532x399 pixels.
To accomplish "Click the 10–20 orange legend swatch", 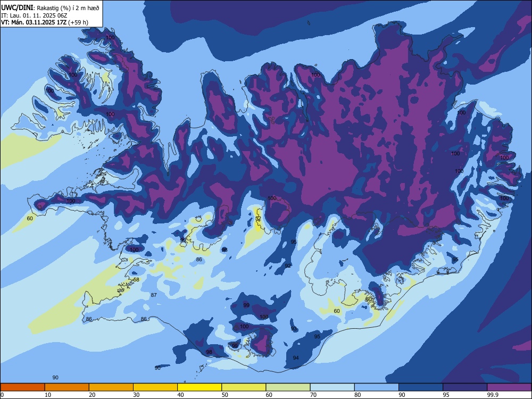I will click(67, 387).
